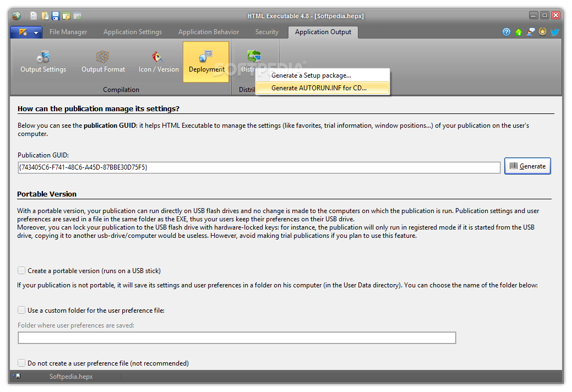Click the small status bar icon at bottom left
The image size is (572, 392).
[17, 376]
